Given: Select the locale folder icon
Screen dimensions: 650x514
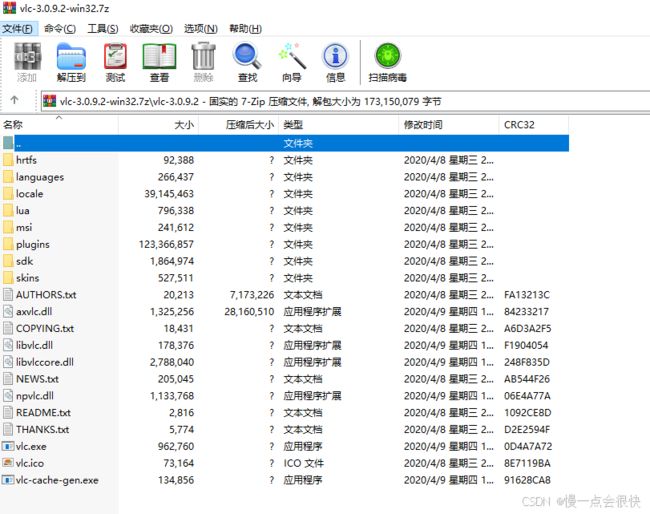Looking at the screenshot, I should (8, 194).
